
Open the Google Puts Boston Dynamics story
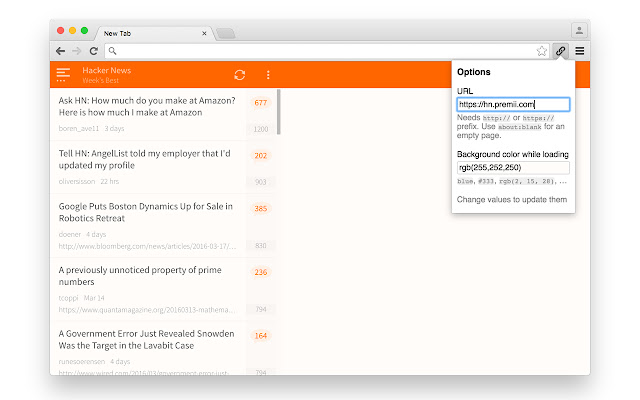146,212
